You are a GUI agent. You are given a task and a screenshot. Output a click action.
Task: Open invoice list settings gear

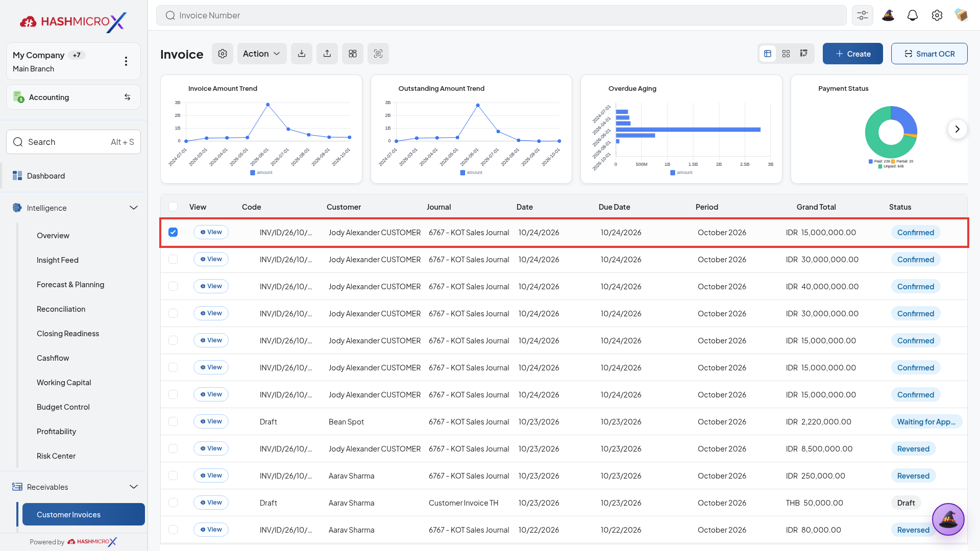click(x=223, y=54)
